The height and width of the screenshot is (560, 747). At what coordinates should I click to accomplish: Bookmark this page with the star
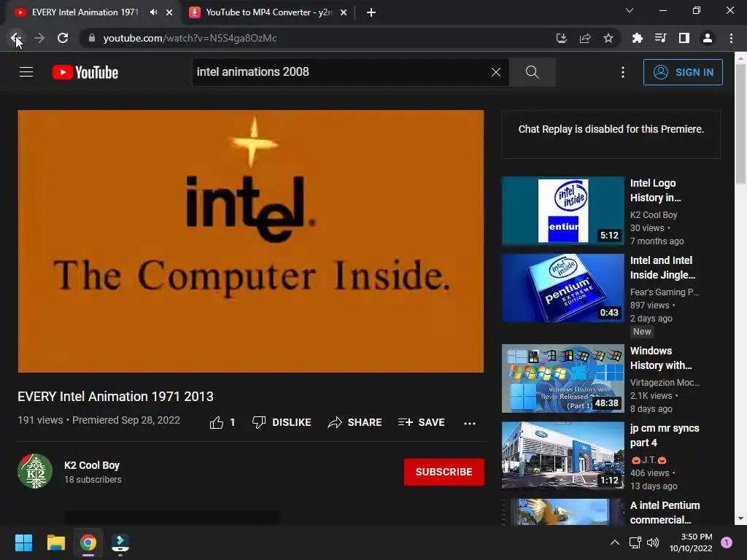608,38
